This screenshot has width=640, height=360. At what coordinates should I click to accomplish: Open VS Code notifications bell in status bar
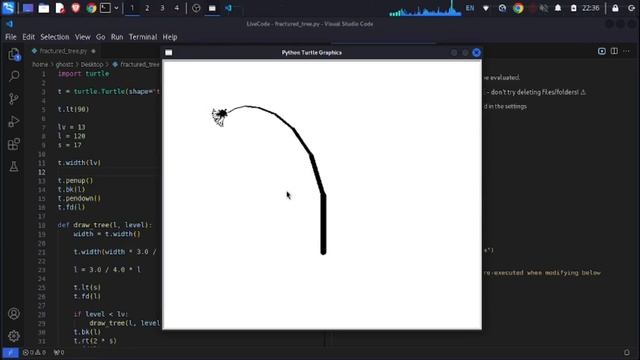click(x=627, y=352)
